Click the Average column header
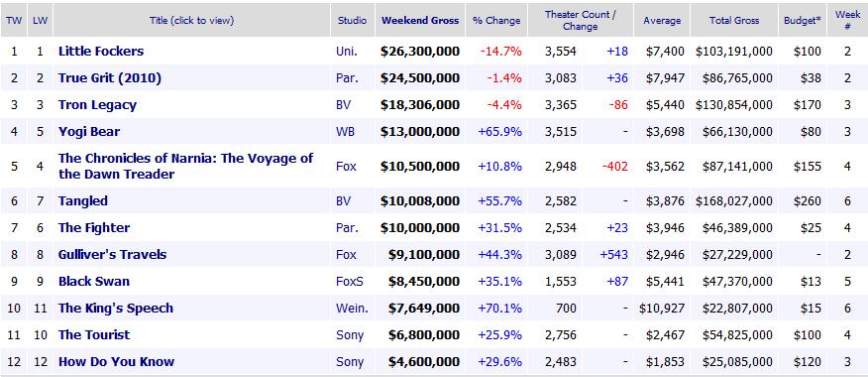 pyautogui.click(x=662, y=20)
